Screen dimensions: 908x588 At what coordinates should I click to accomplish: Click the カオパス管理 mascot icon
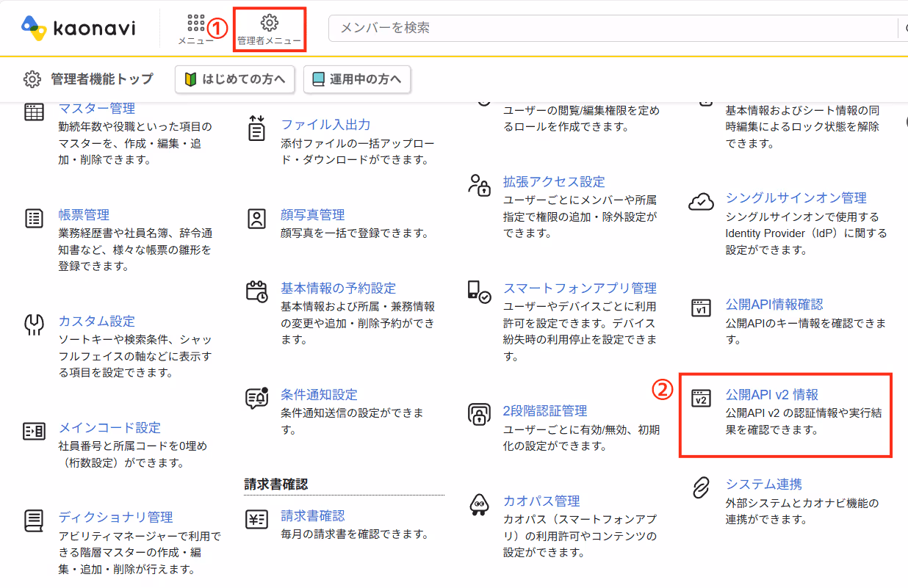(479, 504)
